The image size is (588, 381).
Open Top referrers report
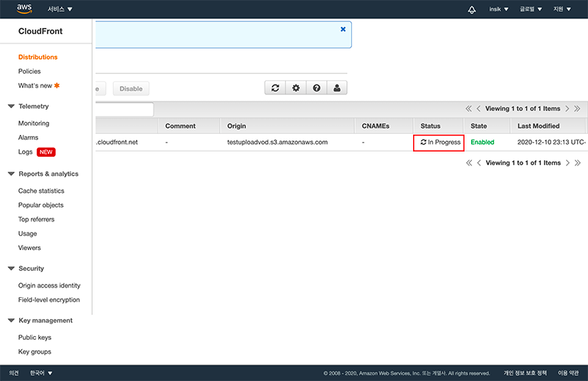pyautogui.click(x=36, y=219)
